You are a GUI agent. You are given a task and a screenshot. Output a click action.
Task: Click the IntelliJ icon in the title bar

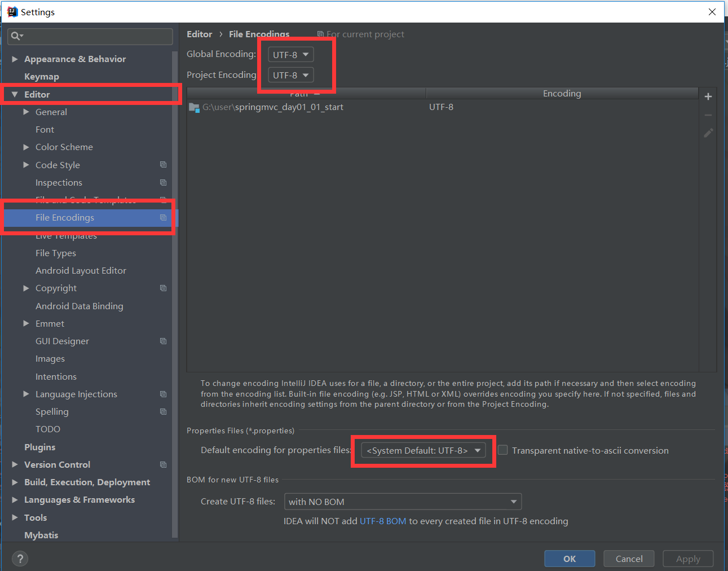pyautogui.click(x=12, y=12)
